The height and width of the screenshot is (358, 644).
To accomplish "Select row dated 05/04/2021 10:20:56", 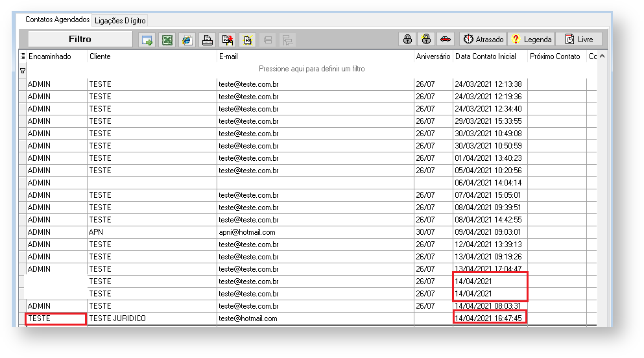I will (307, 171).
